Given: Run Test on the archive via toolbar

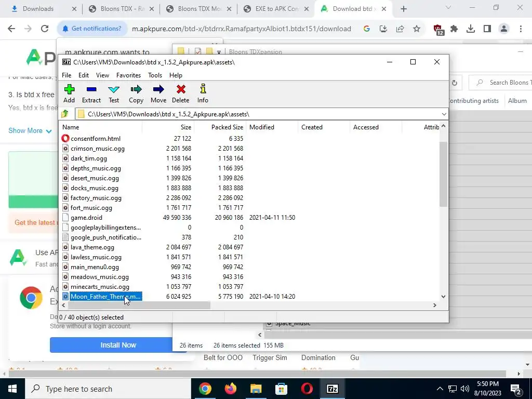Looking at the screenshot, I should click(114, 89).
